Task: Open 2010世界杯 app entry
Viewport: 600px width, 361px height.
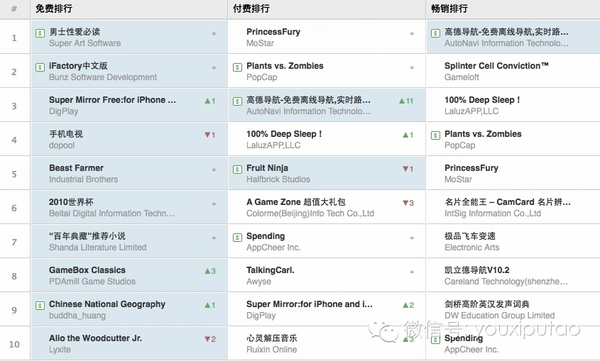Action: click(x=71, y=202)
